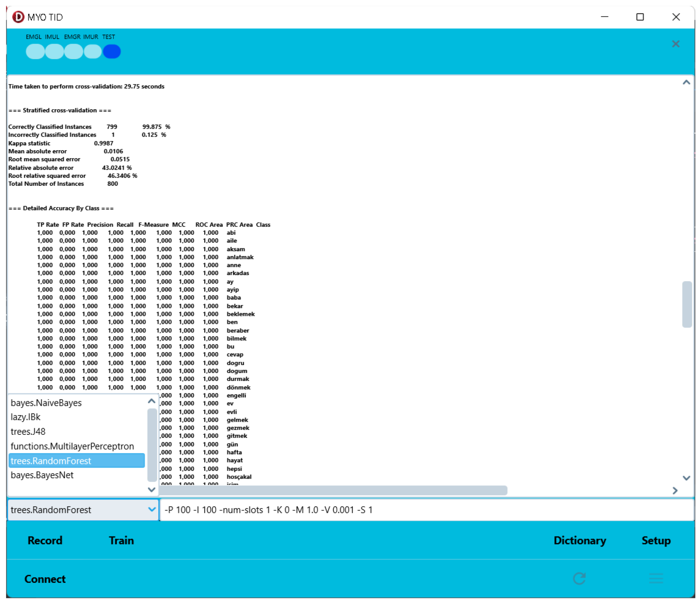Click the class name 'beklemek' in the results
700x604 pixels.
(240, 314)
